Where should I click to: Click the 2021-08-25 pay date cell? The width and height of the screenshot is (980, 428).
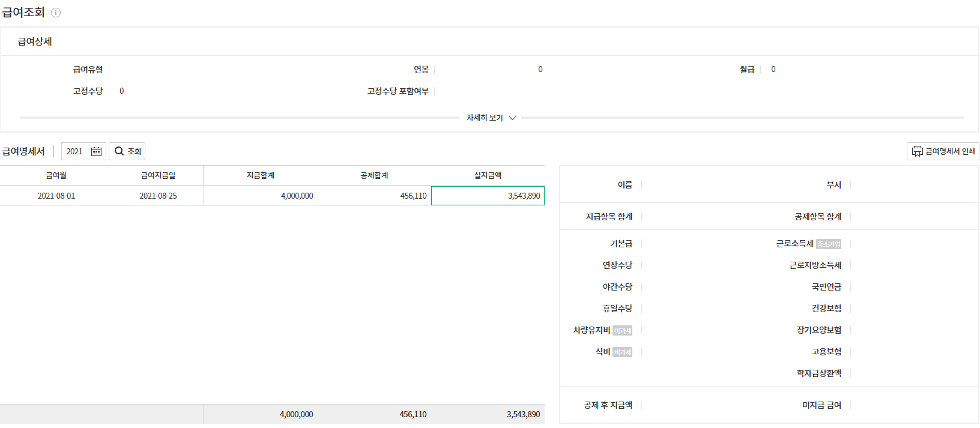coord(158,196)
